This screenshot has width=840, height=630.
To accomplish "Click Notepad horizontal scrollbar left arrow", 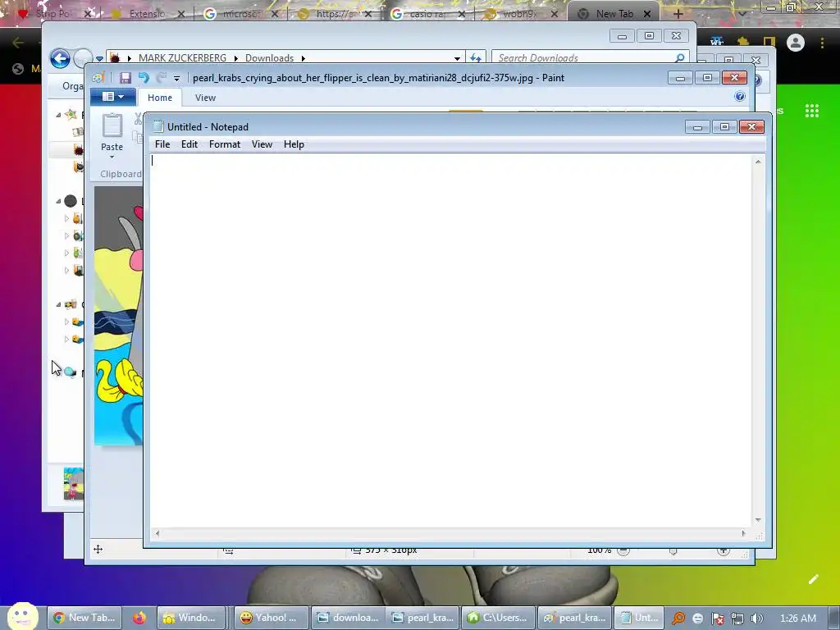I will coord(157,533).
